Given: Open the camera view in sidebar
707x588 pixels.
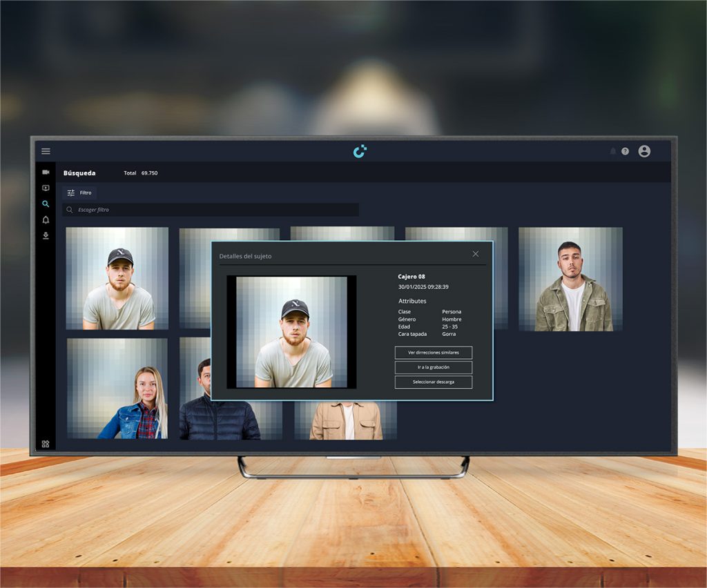Looking at the screenshot, I should (46, 172).
